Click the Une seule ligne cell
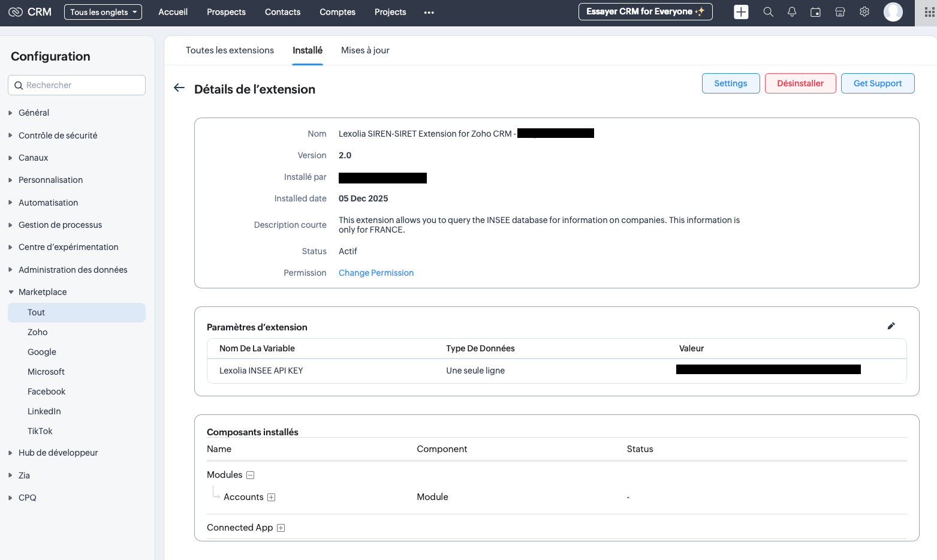 click(x=475, y=371)
